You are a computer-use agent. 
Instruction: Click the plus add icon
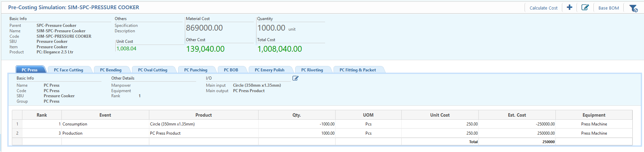[x=569, y=7]
